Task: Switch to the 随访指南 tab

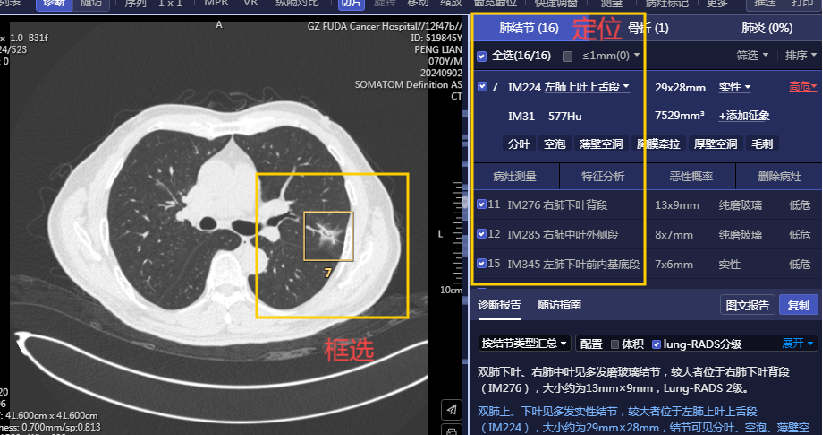Action: [558, 304]
